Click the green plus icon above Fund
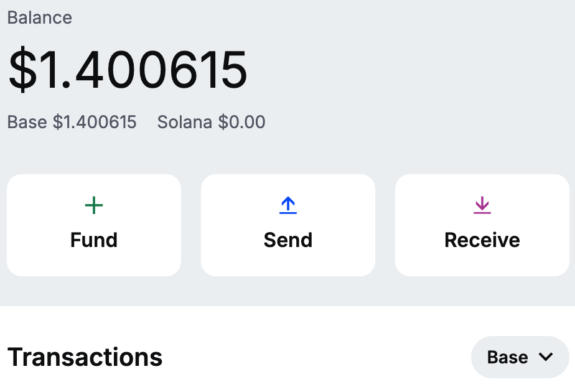Image resolution: width=575 pixels, height=392 pixels. [x=93, y=204]
